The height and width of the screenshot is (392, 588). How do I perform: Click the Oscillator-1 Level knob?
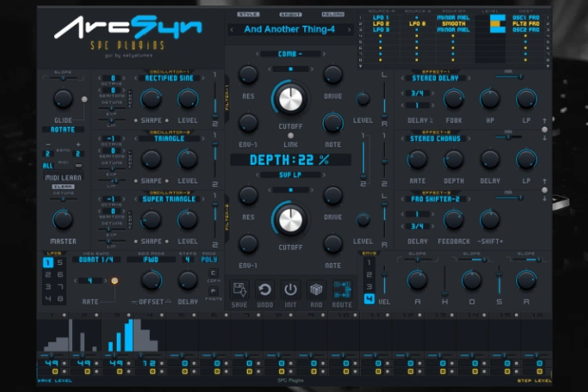tap(187, 99)
